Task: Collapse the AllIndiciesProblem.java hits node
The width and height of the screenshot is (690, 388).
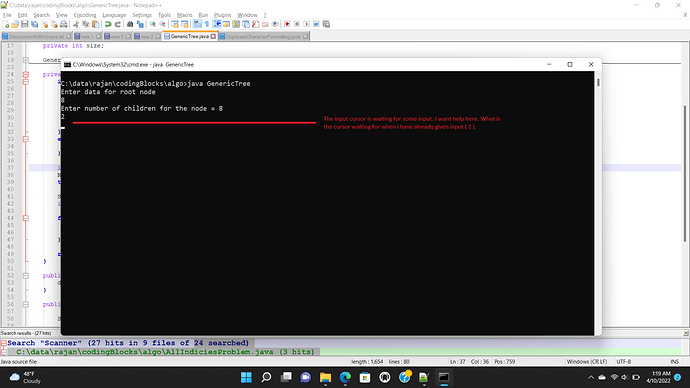Action: pos(3,352)
